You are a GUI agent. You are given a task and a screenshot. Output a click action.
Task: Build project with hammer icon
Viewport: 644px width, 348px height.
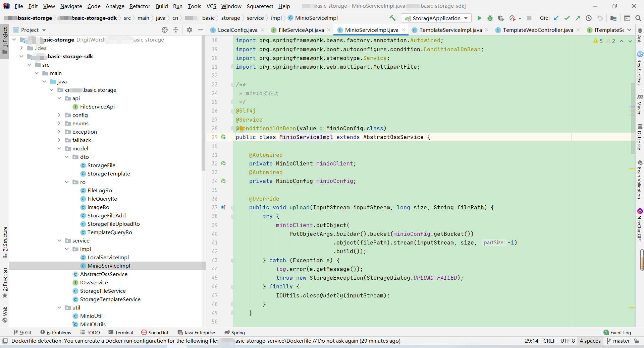tap(392, 18)
